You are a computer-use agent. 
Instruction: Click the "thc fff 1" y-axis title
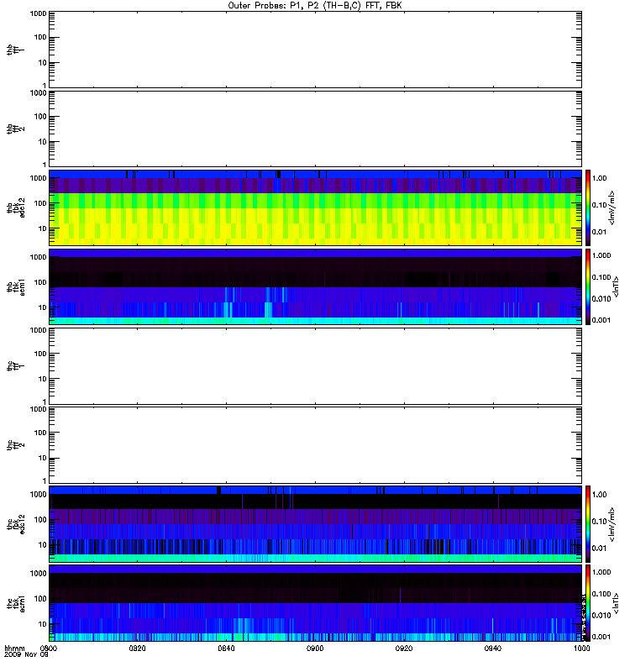tap(15, 366)
